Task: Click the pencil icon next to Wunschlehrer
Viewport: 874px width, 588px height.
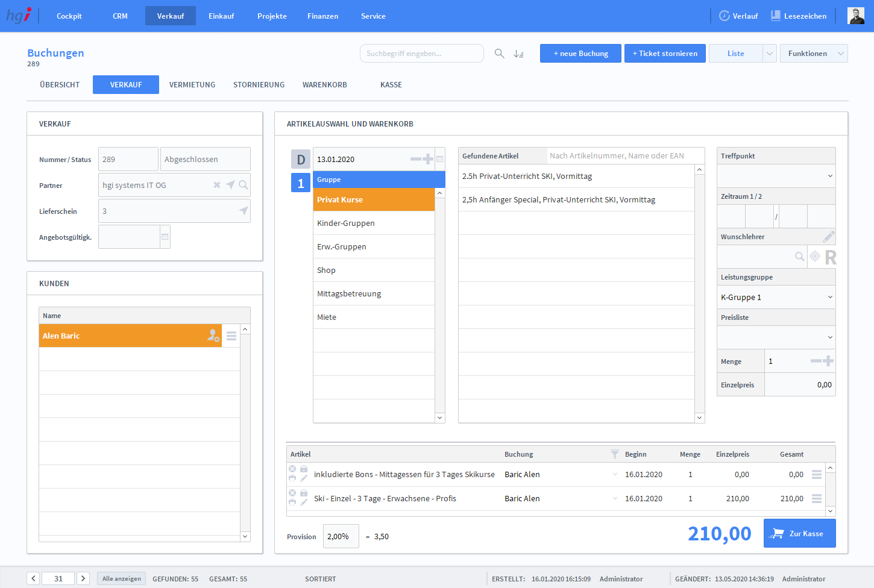Action: (829, 237)
